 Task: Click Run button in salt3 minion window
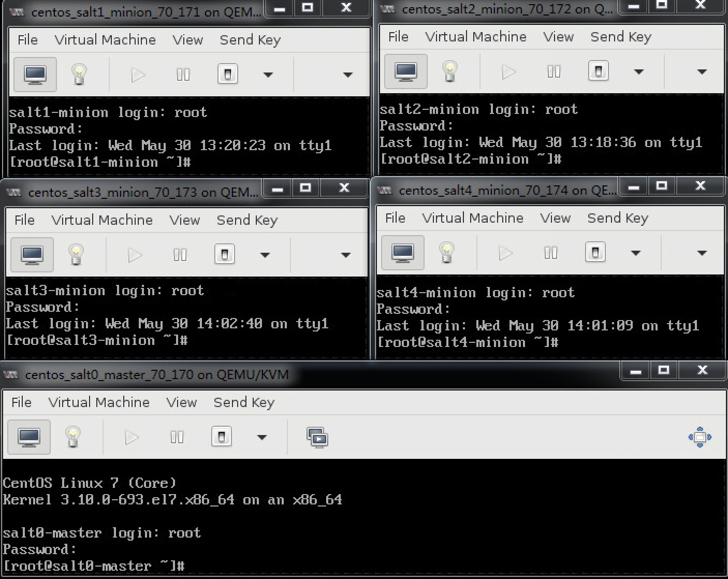tap(135, 255)
